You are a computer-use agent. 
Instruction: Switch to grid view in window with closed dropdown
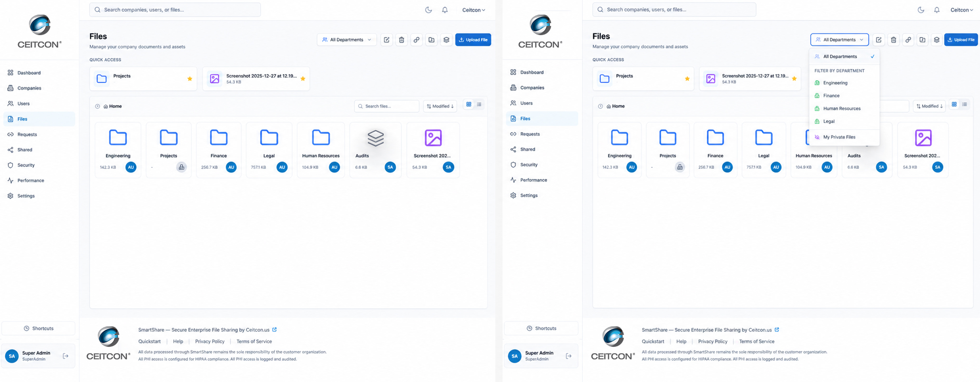pyautogui.click(x=469, y=104)
